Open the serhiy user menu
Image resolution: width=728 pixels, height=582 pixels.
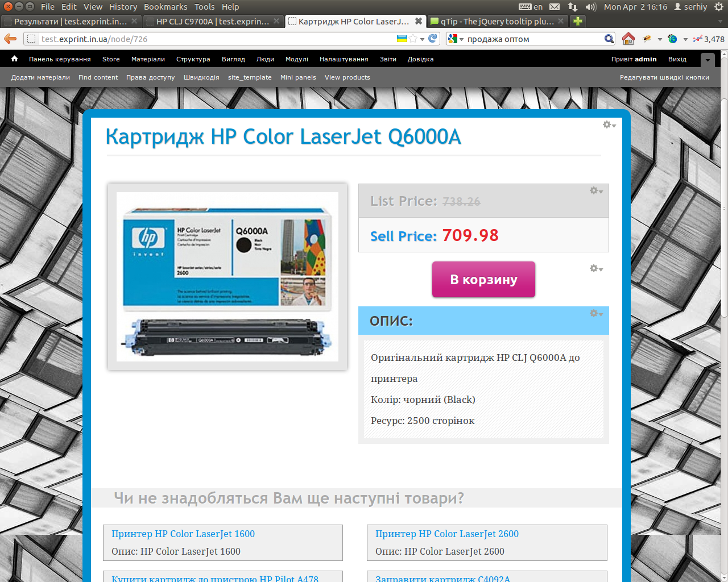pos(690,7)
